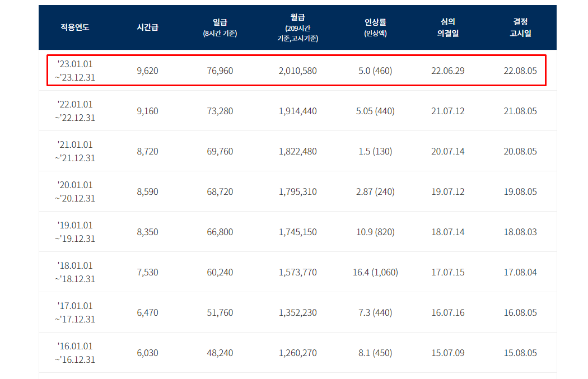The width and height of the screenshot is (588, 379).
Task: Select notice date 15.08.05
Action: [520, 353]
